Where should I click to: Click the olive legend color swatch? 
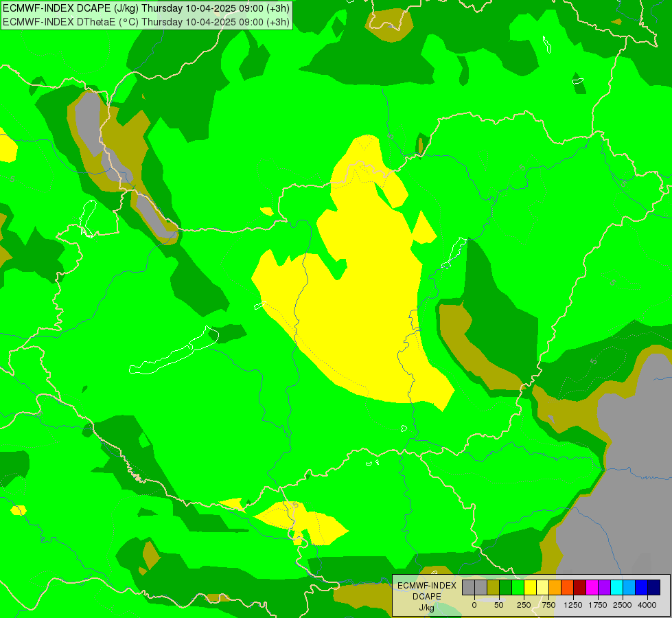[x=493, y=587]
